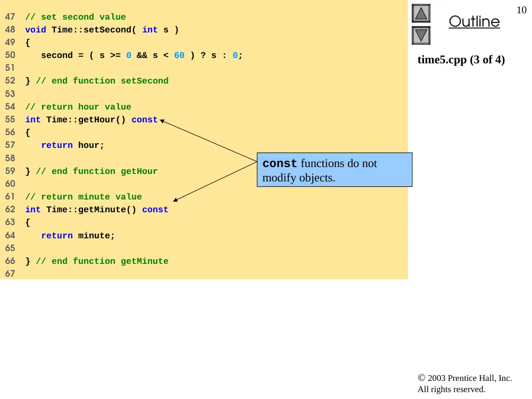Click line number 67
The image size is (532, 399).
(x=10, y=274)
